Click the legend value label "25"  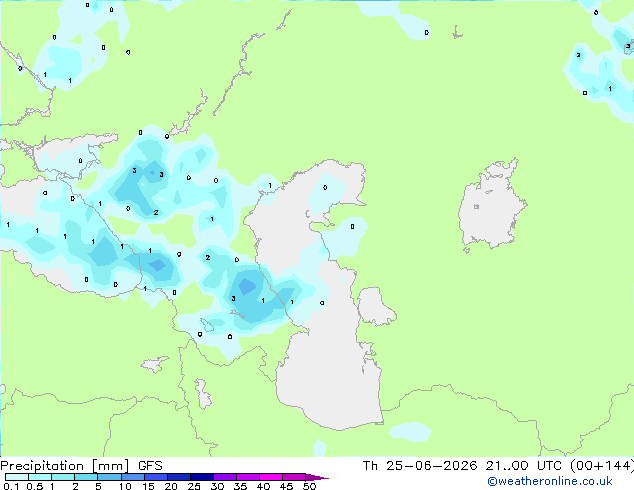[x=194, y=486]
